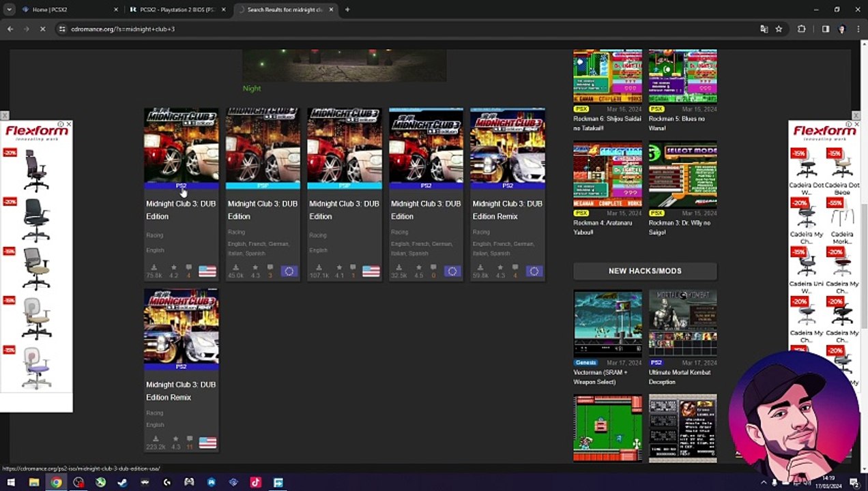The width and height of the screenshot is (868, 491).
Task: Click the EU flag on the 59.8k card
Action: coord(534,271)
